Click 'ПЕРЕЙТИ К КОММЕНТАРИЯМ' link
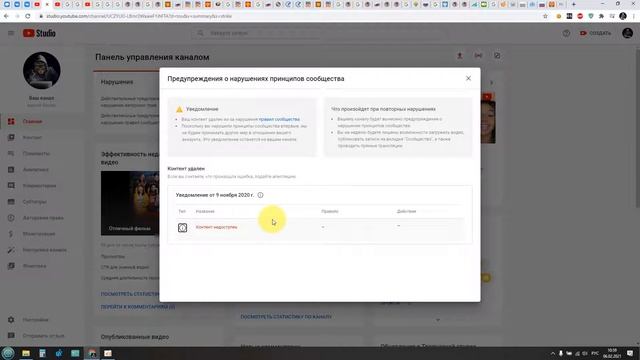The height and width of the screenshot is (360, 640). tap(138, 307)
